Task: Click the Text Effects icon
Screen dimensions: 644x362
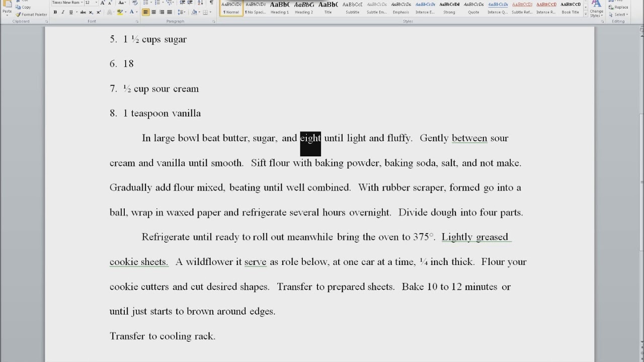Action: point(109,12)
